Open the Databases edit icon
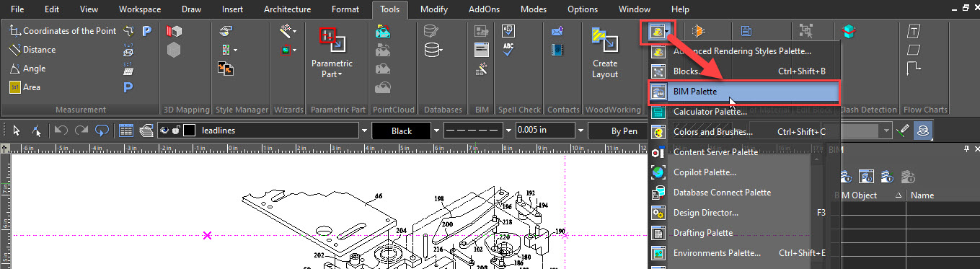This screenshot has width=980, height=269. 431,31
